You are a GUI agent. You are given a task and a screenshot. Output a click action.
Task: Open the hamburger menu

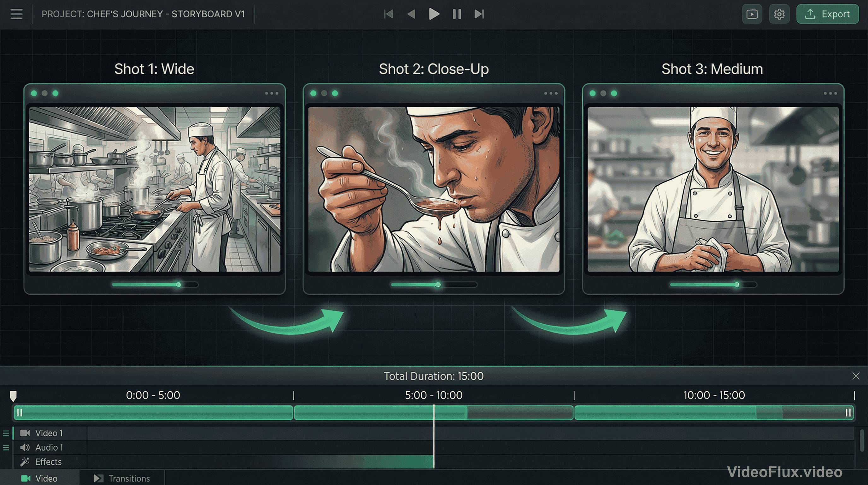(16, 14)
